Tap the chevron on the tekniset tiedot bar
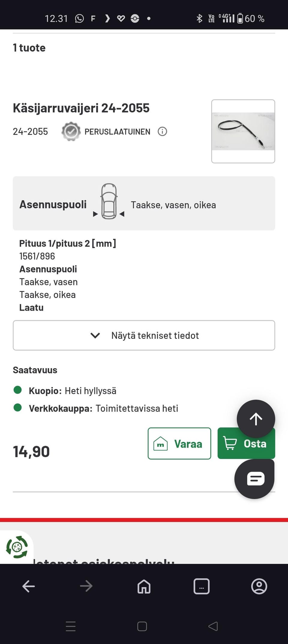This screenshot has width=288, height=644. click(95, 336)
